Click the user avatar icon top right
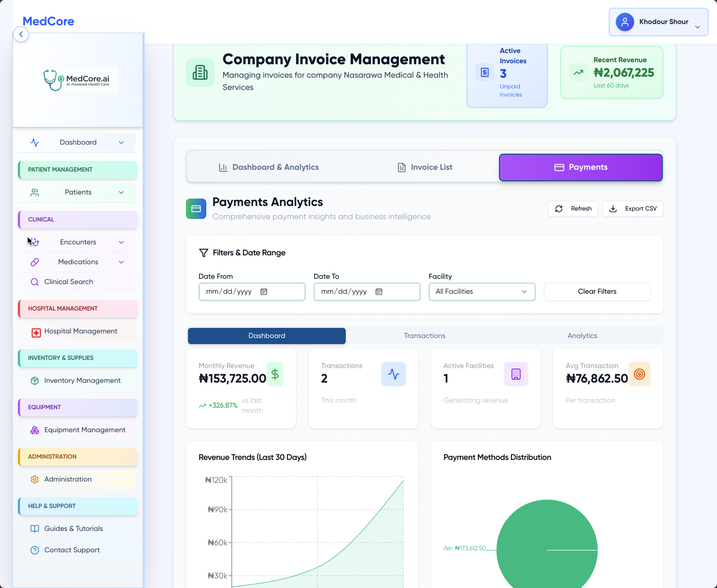This screenshot has height=588, width=717. (x=625, y=22)
